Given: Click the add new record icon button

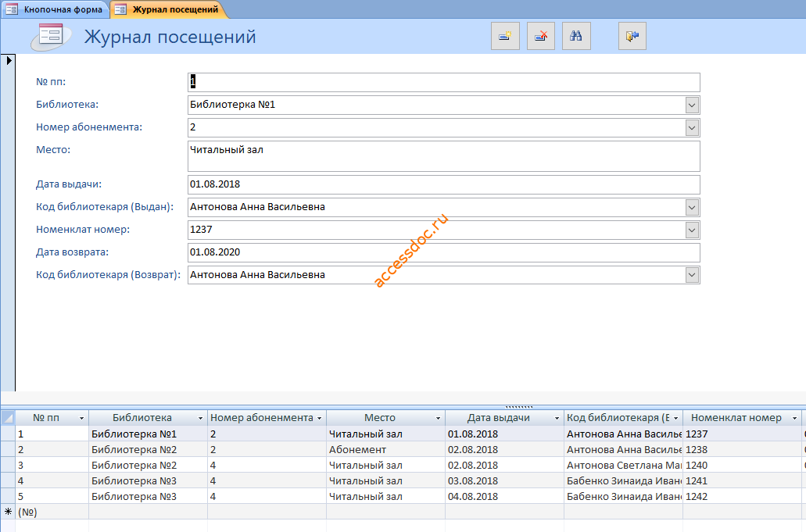Looking at the screenshot, I should (x=505, y=36).
